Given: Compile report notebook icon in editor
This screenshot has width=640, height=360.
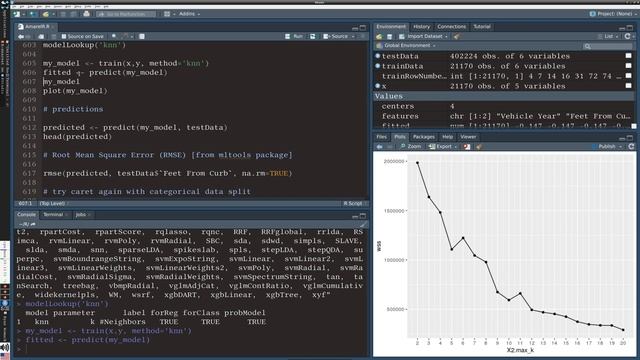Looking at the screenshot, I should [x=142, y=36].
